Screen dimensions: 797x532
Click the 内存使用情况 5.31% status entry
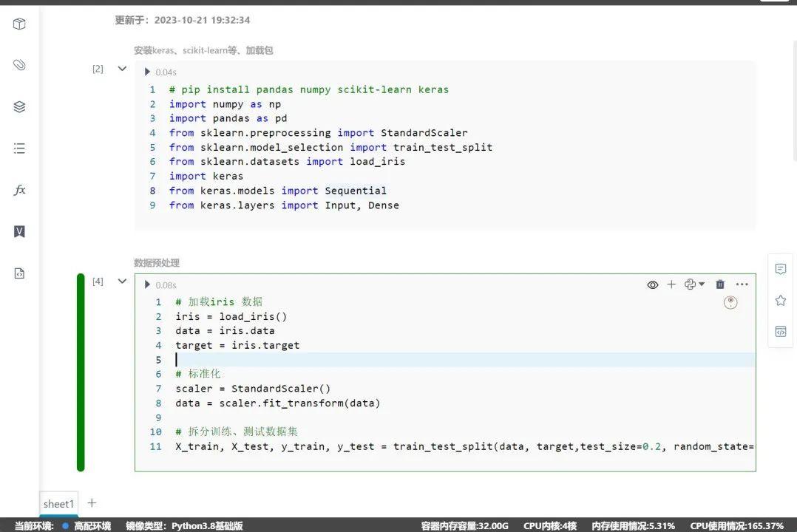pos(634,526)
